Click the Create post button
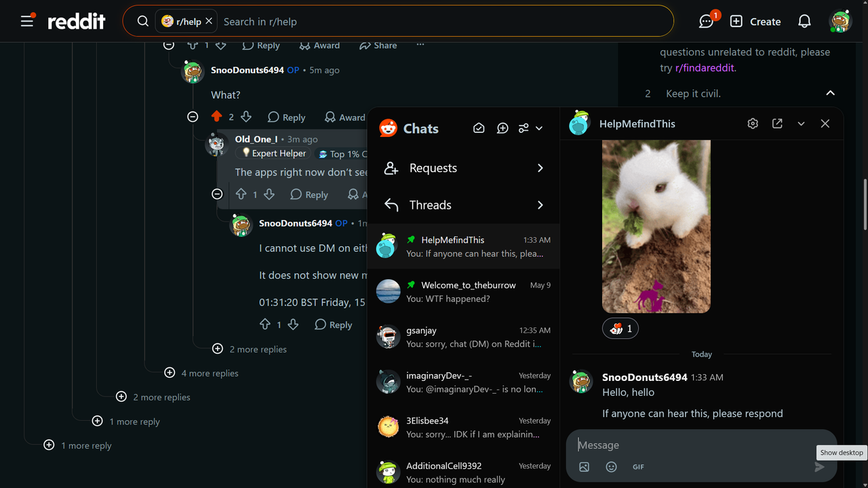 coord(755,22)
